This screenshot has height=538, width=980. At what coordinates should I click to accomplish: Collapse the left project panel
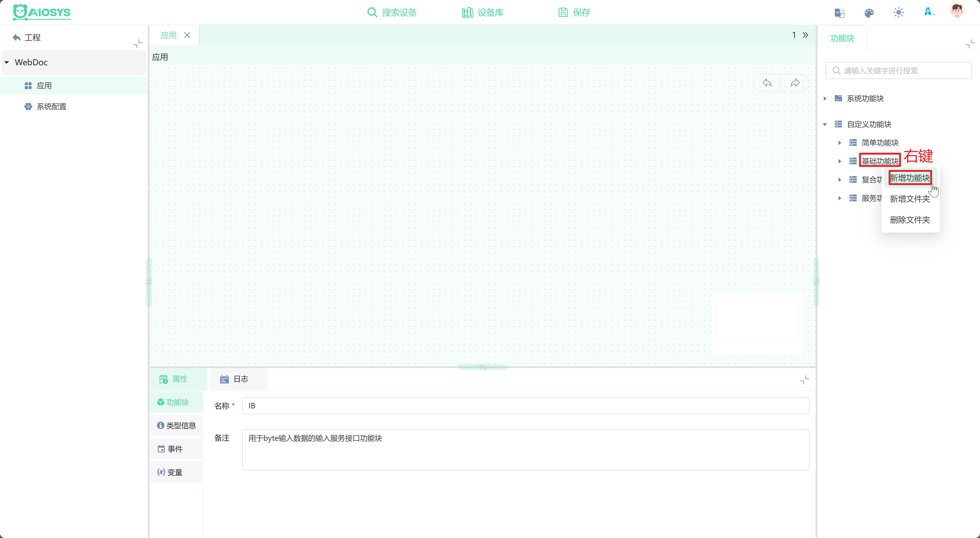tap(138, 43)
